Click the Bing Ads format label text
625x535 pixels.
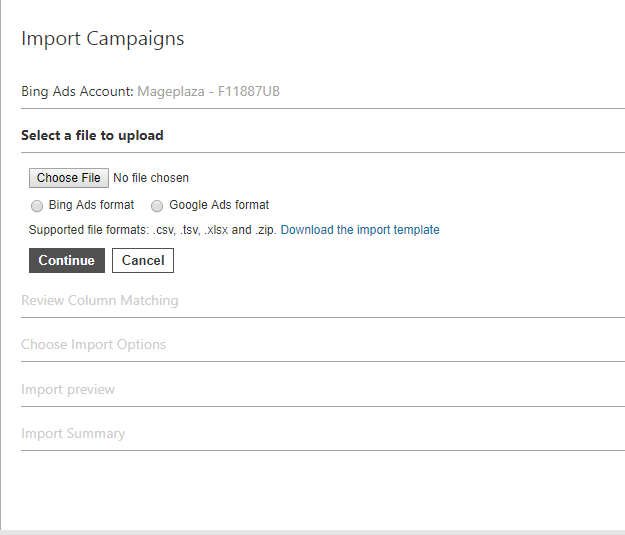tap(91, 205)
